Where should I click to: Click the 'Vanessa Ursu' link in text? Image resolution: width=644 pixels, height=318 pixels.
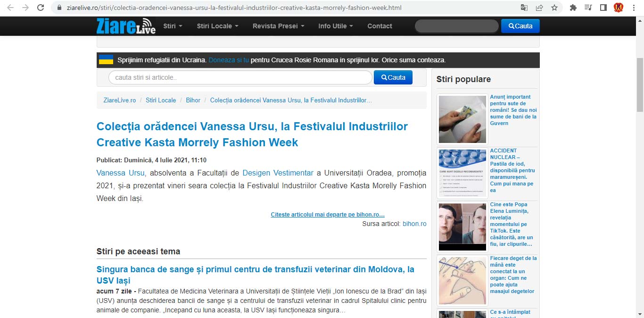pos(121,173)
